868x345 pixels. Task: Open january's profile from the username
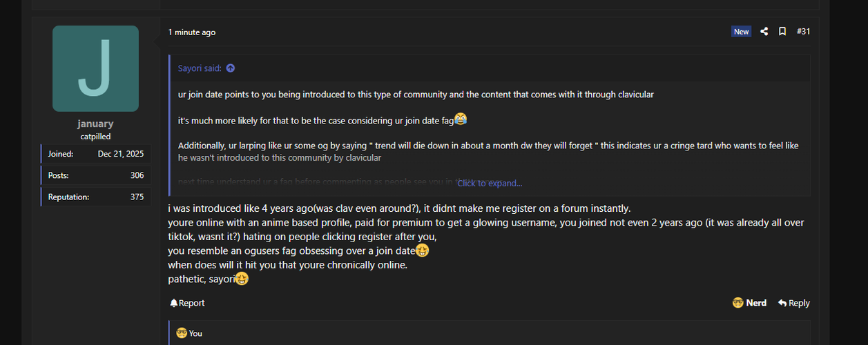pos(95,124)
